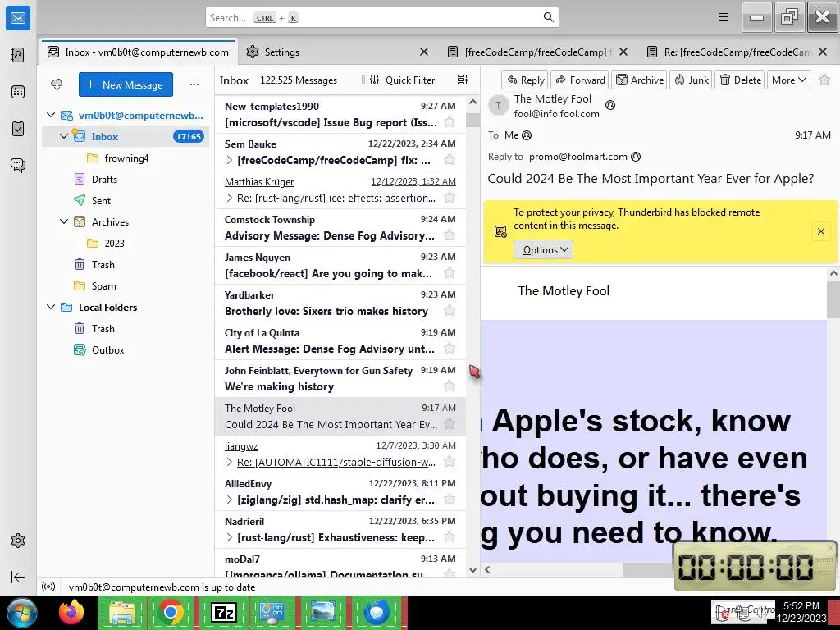This screenshot has height=630, width=840.
Task: Click contact icon beside promo@foolmart.com
Action: pyautogui.click(x=636, y=157)
